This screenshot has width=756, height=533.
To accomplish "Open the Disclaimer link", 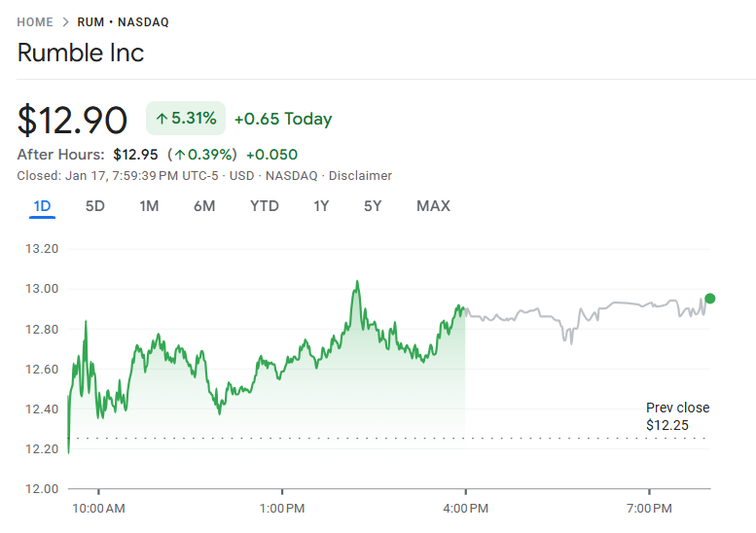I will pos(360,176).
